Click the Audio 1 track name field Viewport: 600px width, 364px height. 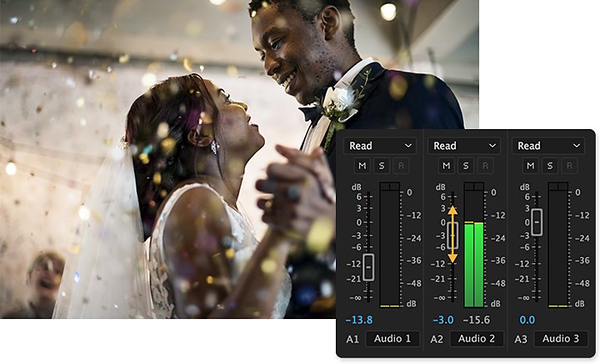[392, 339]
